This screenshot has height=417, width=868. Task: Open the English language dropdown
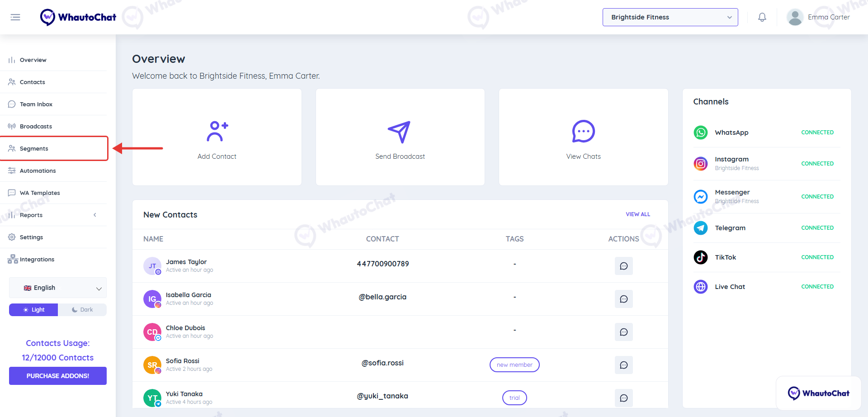[x=58, y=288]
